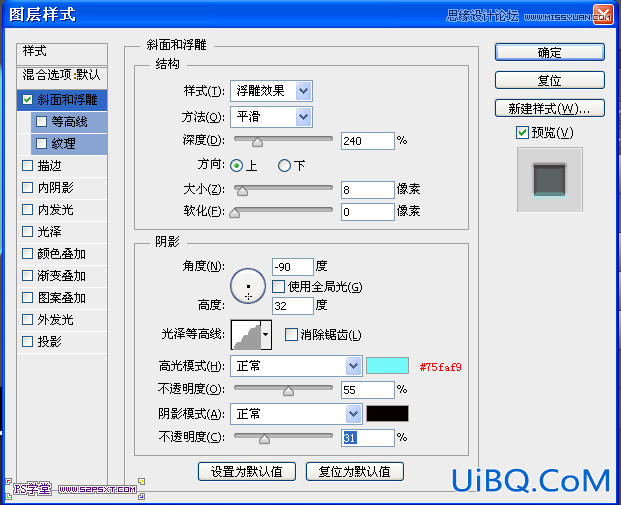Select direction 下 radio button
The height and width of the screenshot is (505, 621).
point(284,165)
